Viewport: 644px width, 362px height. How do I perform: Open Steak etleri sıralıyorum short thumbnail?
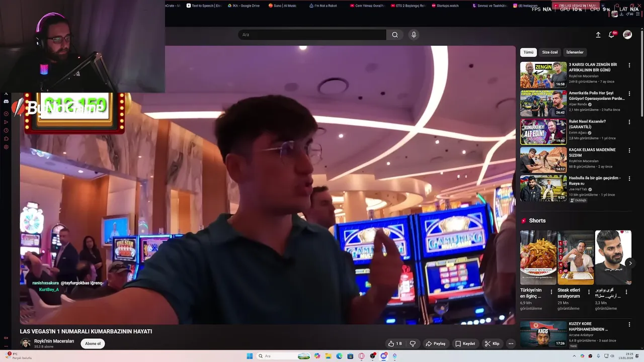tap(576, 257)
